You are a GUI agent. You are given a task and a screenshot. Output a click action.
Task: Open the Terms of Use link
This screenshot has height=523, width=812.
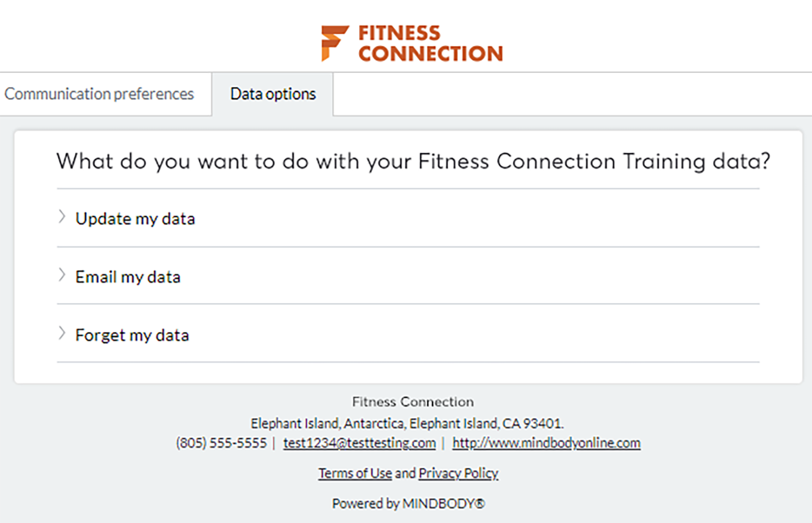coord(355,473)
